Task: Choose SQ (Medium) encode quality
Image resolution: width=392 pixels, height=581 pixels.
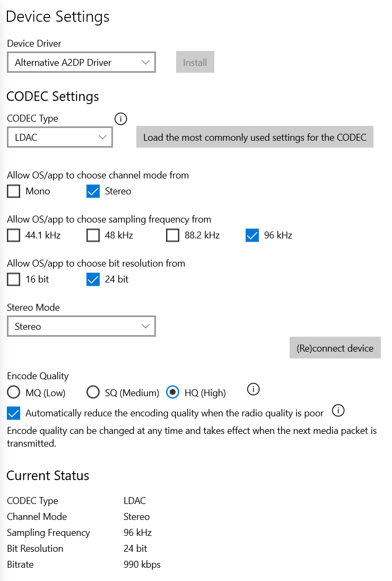Action: click(x=93, y=392)
